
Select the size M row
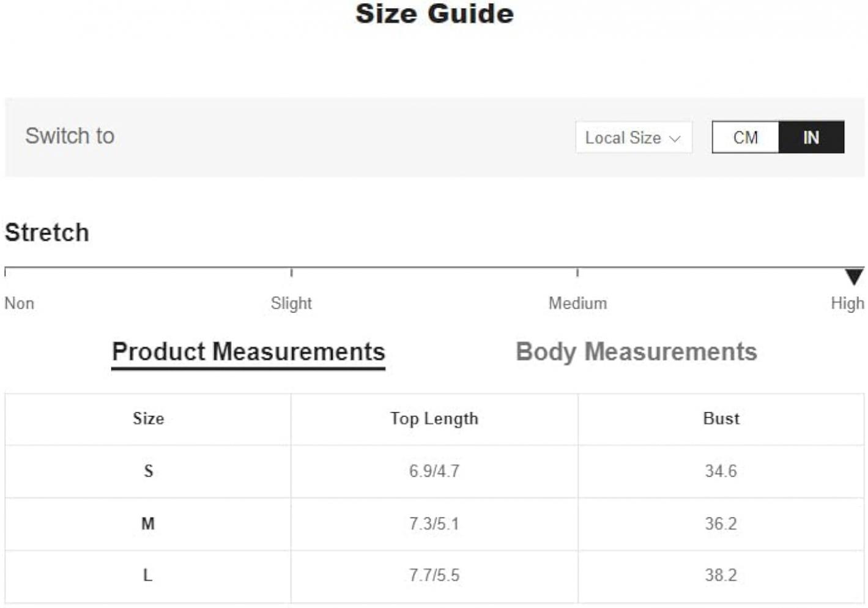pos(434,524)
